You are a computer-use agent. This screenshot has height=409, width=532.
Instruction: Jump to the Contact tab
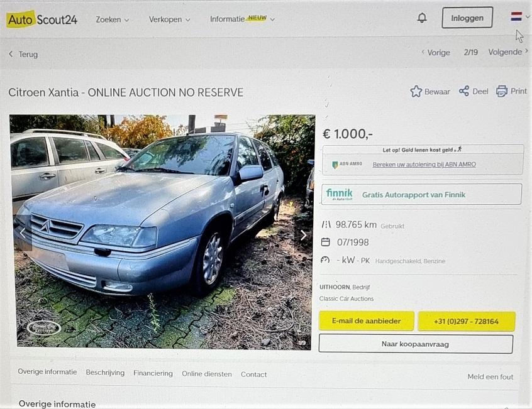coord(254,374)
